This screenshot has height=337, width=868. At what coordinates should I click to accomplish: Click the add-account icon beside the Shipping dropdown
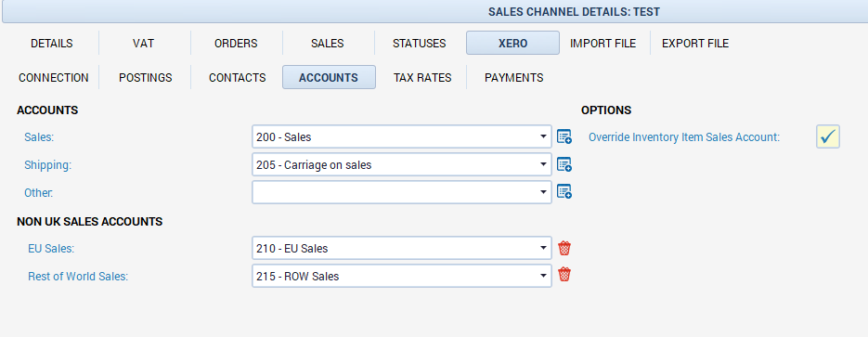point(564,164)
